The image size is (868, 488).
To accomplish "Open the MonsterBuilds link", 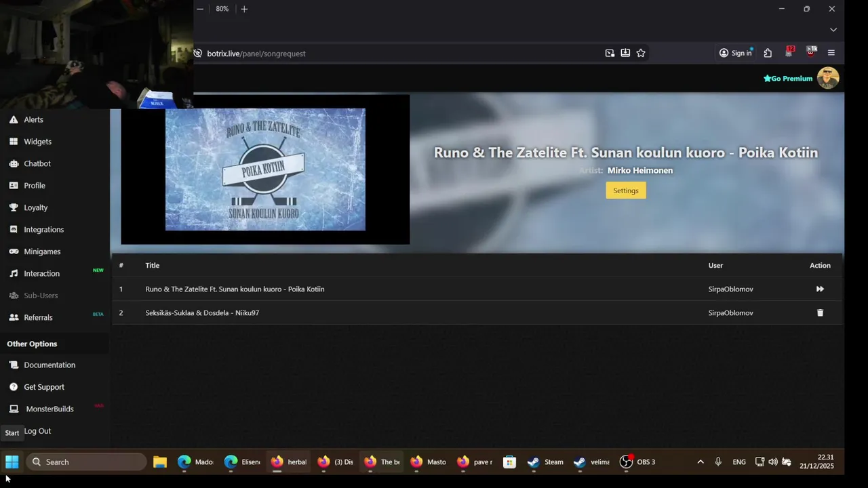I will pos(50,409).
